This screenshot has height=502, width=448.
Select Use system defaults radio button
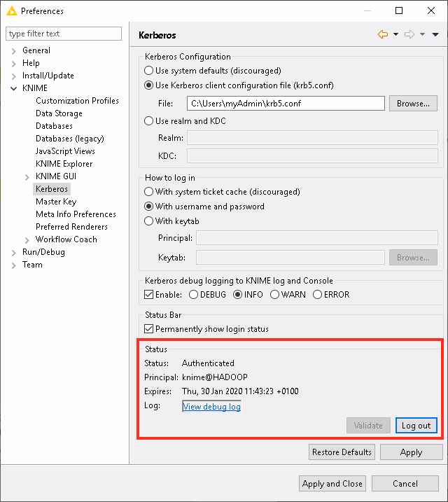pyautogui.click(x=149, y=71)
